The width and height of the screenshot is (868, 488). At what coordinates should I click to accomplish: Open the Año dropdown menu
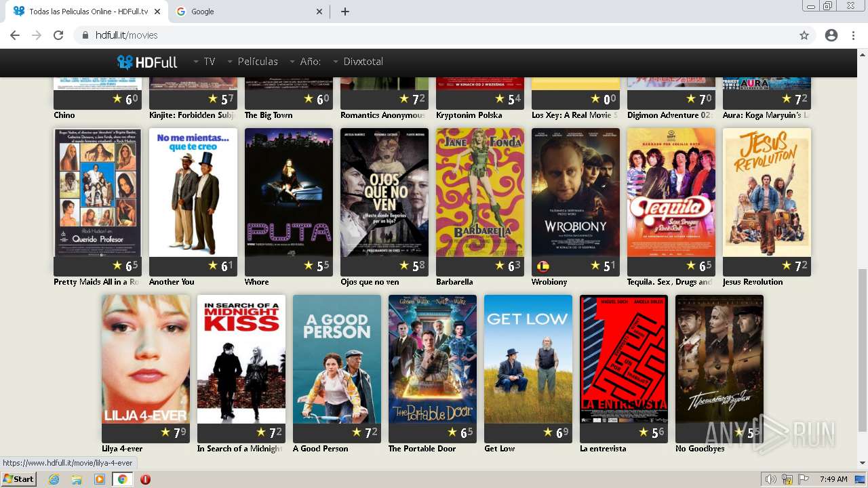coord(305,62)
